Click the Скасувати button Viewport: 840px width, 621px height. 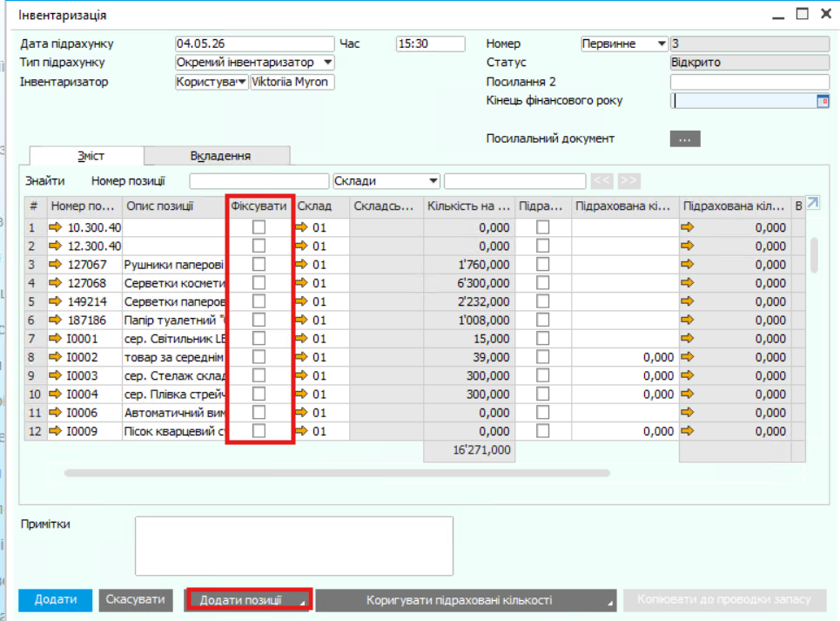coord(136,599)
